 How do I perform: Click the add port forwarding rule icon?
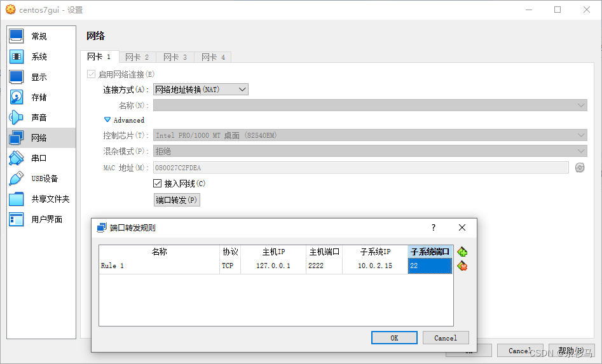[x=462, y=252]
